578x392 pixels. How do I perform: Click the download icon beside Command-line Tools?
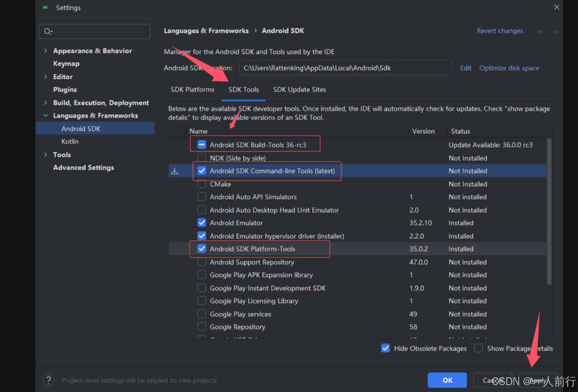[x=175, y=171]
